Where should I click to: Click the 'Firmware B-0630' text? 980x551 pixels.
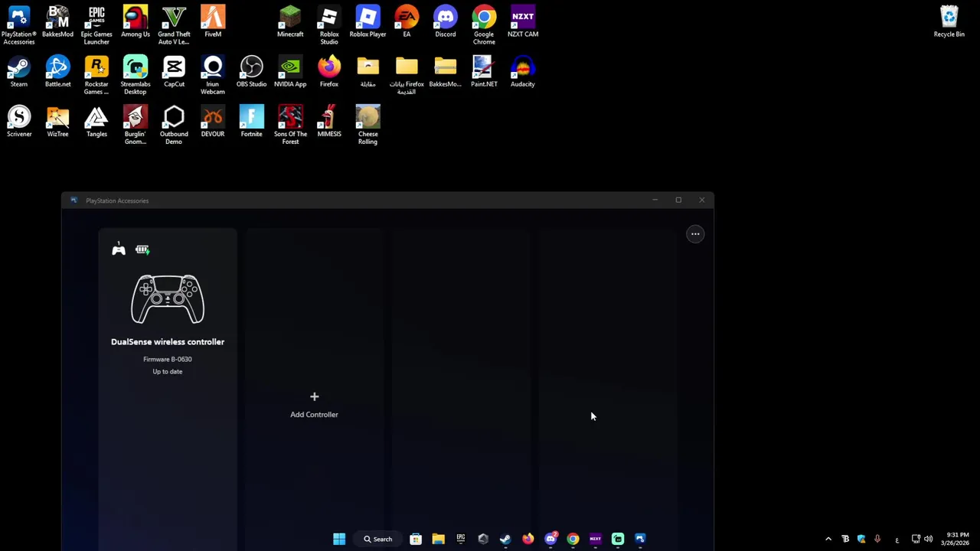coord(168,359)
